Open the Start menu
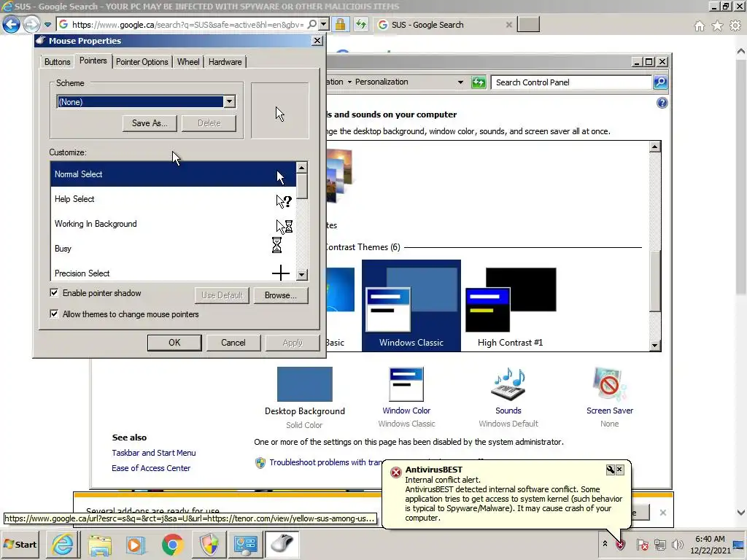Viewport: 747px width, 560px height. (20, 544)
